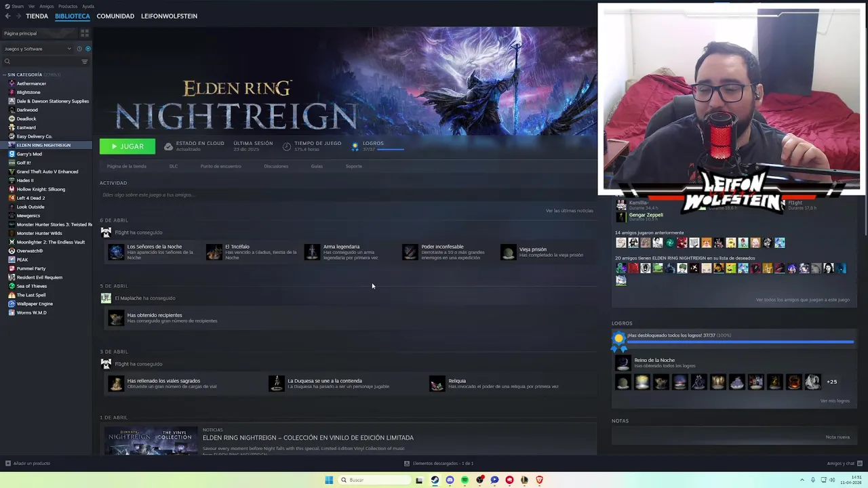The image size is (868, 488).
Task: Click Ver las últimas noticias
Action: coord(570,211)
